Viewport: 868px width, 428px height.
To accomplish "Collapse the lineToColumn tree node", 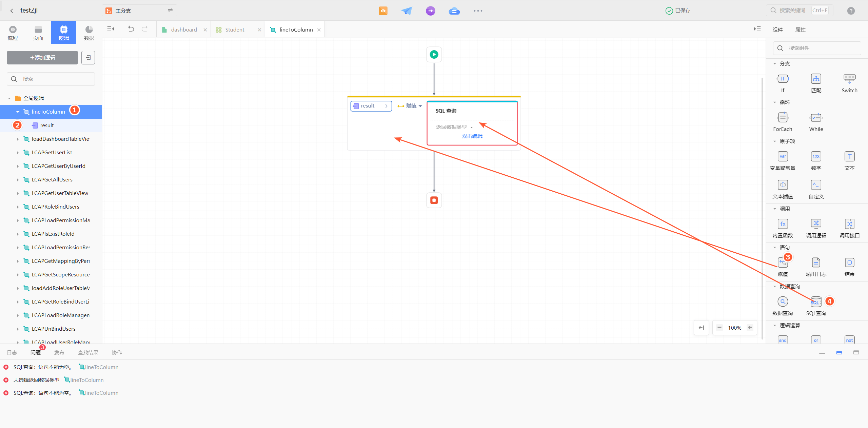I will tap(18, 112).
